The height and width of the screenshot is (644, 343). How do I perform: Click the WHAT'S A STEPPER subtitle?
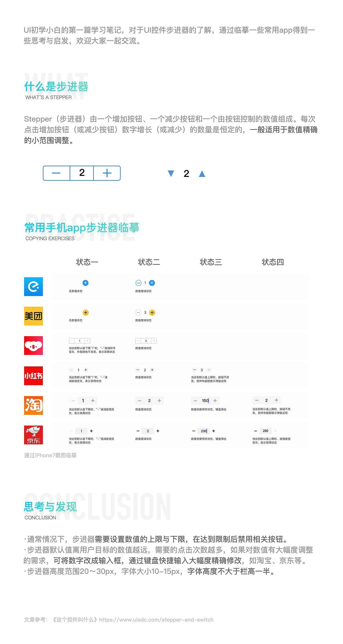[x=49, y=97]
